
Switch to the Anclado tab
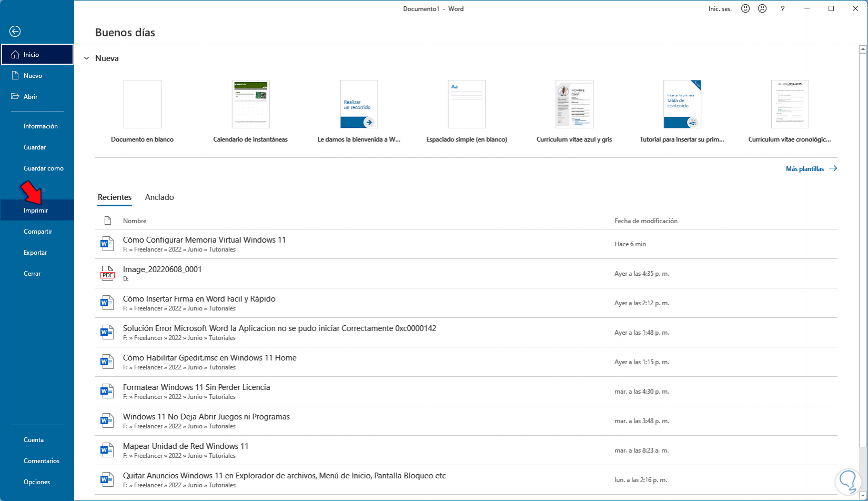click(x=159, y=197)
